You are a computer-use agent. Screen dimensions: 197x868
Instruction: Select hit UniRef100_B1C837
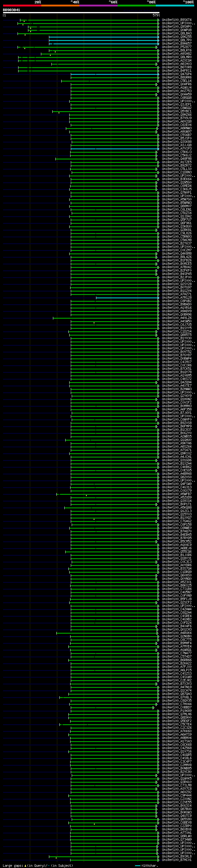[176, 430]
